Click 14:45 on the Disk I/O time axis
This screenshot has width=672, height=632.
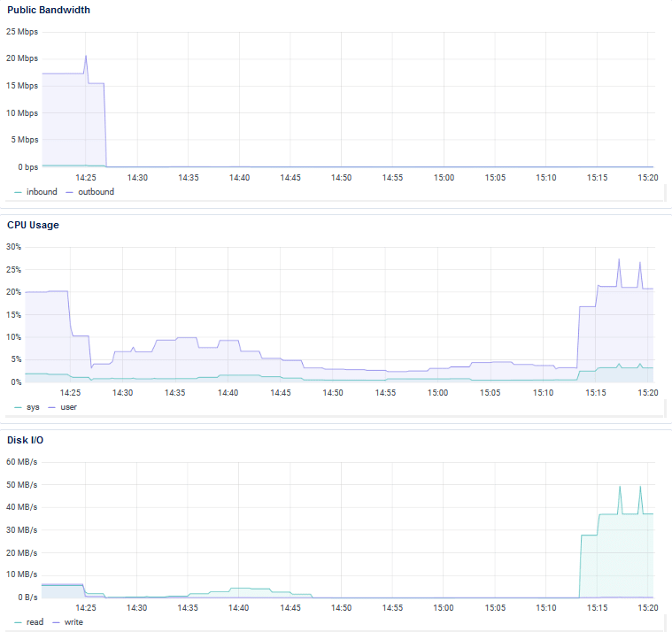click(x=290, y=608)
